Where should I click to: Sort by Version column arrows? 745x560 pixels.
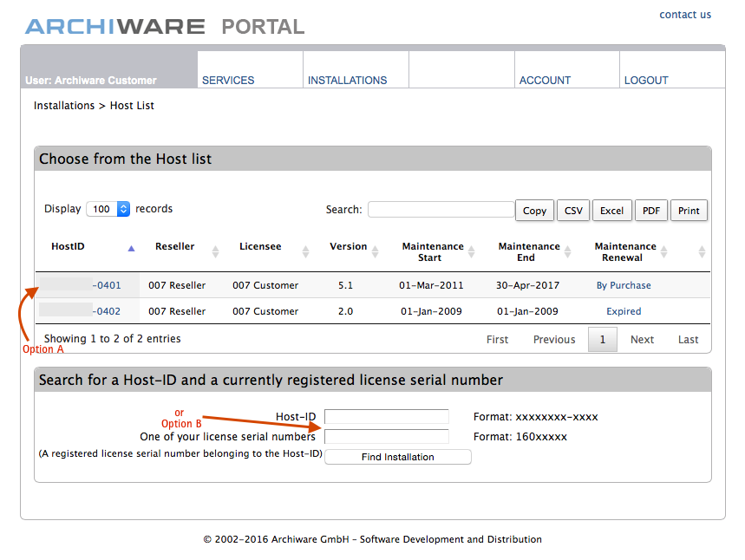tap(375, 252)
